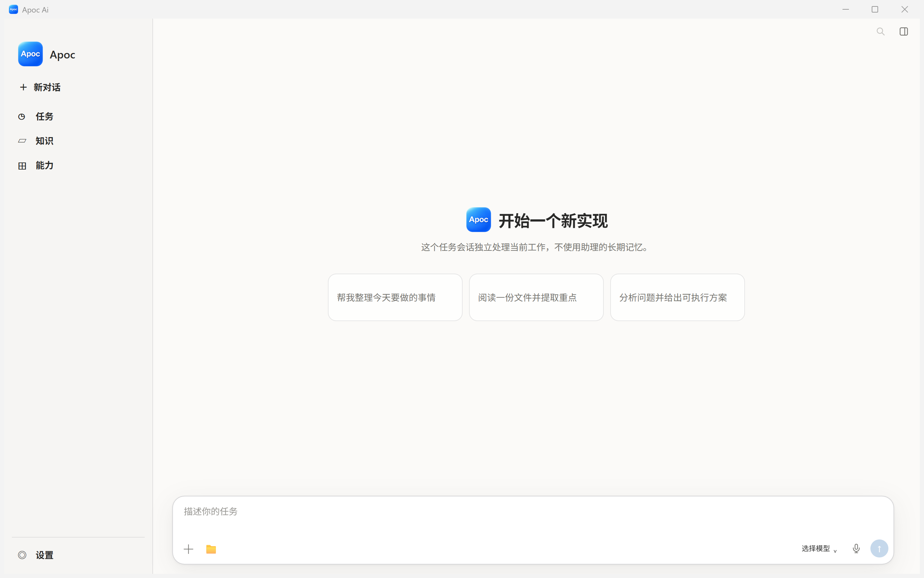
Task: Toggle the side panel layout icon
Action: [904, 31]
